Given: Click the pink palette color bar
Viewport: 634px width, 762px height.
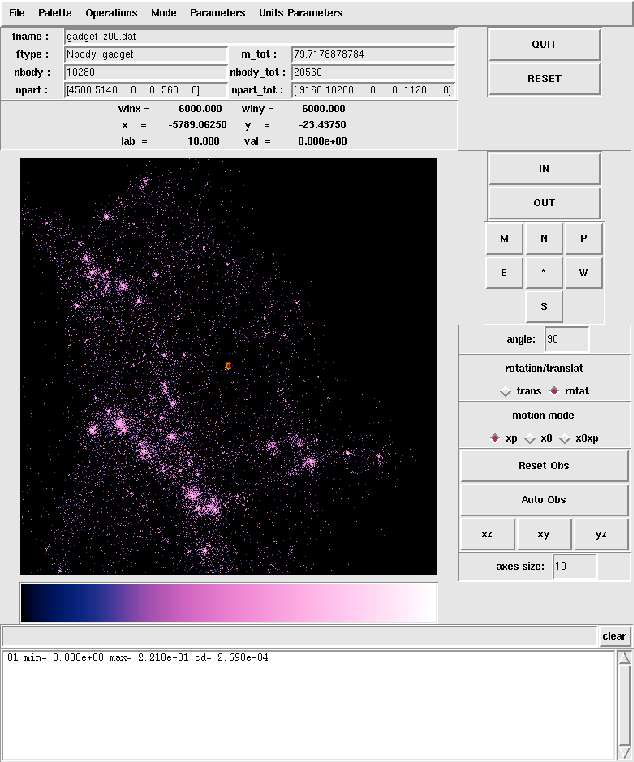Looking at the screenshot, I should pyautogui.click(x=228, y=603).
